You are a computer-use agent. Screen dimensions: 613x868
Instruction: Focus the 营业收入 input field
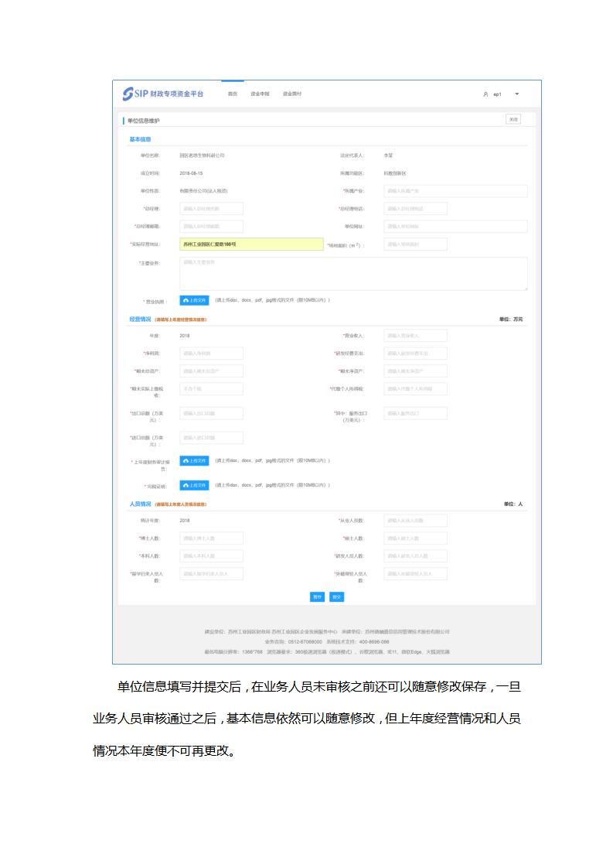tap(415, 336)
